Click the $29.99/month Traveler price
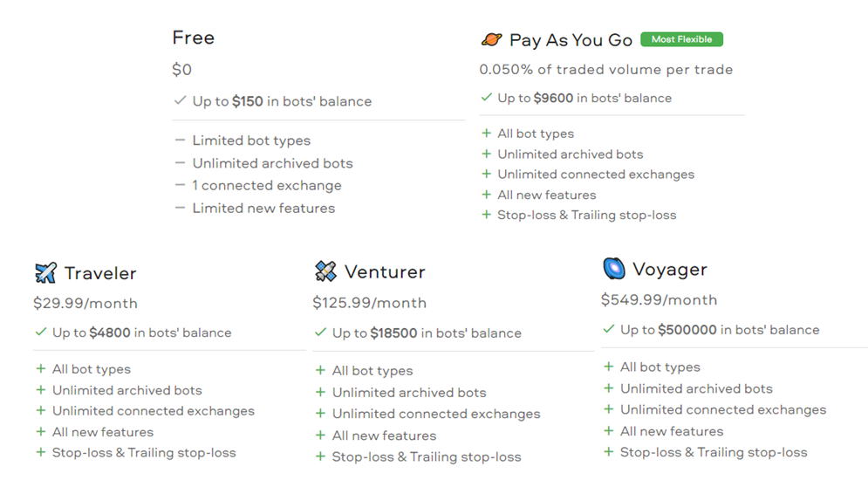 point(85,303)
